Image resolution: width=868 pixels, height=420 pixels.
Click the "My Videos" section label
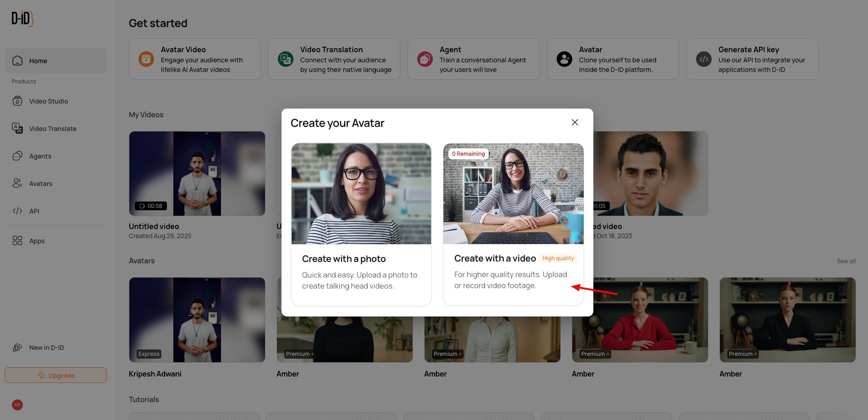tap(146, 115)
